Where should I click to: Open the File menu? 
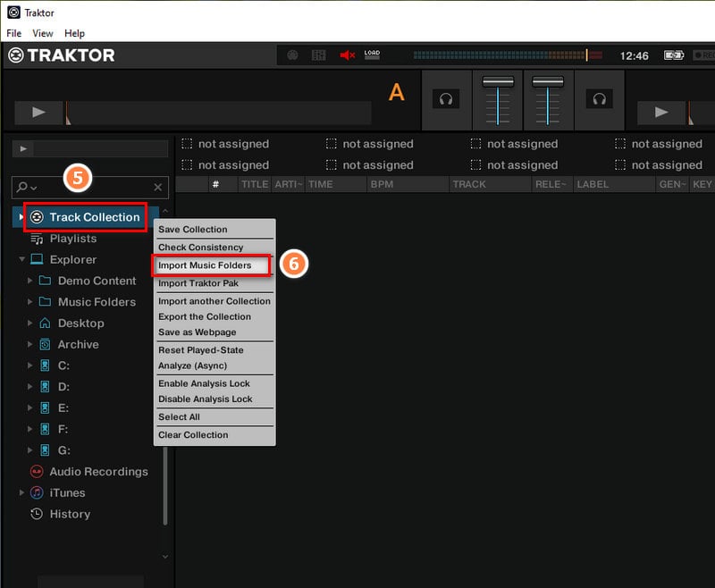coord(13,33)
